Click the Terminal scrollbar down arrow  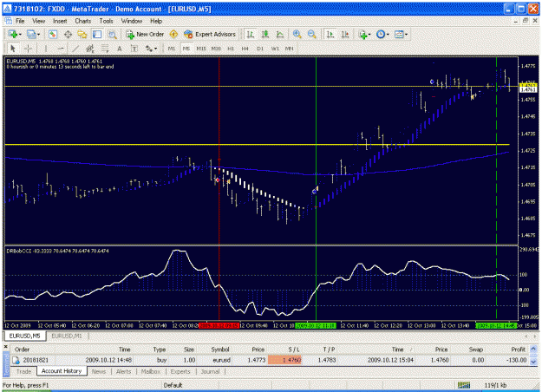click(533, 362)
